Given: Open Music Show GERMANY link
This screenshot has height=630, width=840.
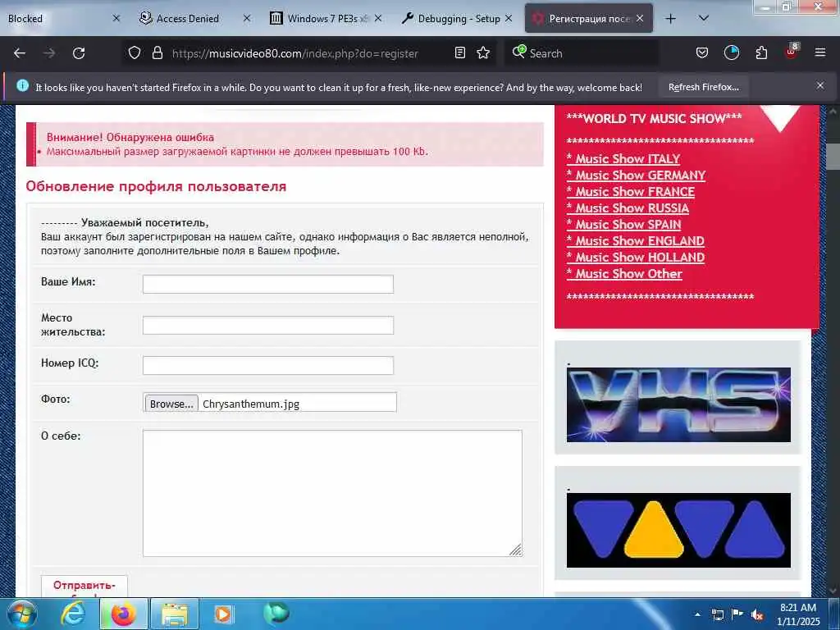Looking at the screenshot, I should tap(636, 176).
